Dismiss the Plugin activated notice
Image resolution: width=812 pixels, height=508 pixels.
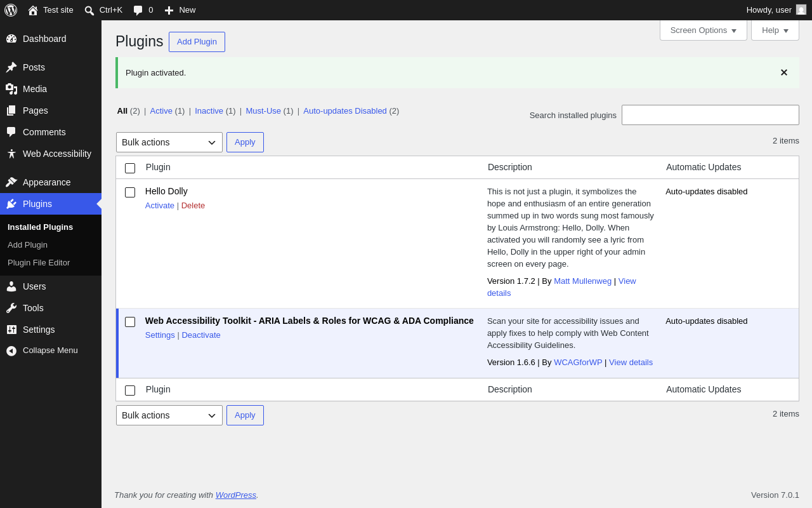(784, 72)
